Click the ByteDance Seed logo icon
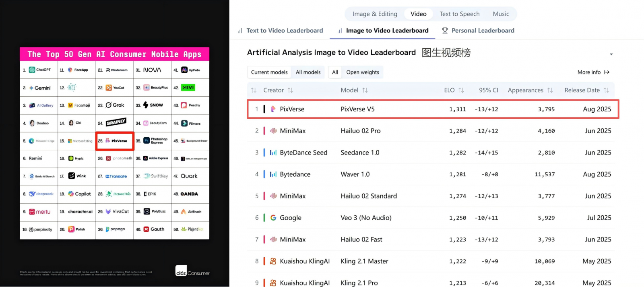 click(x=273, y=153)
